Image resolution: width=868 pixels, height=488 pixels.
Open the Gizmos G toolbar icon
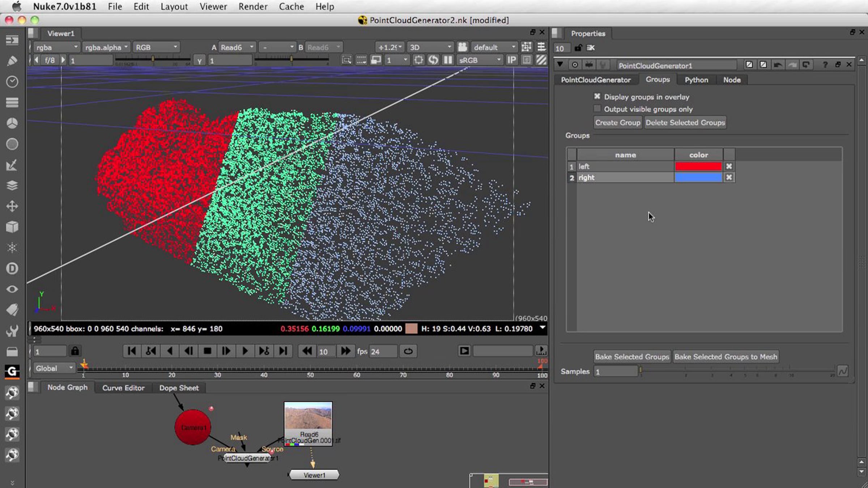12,371
